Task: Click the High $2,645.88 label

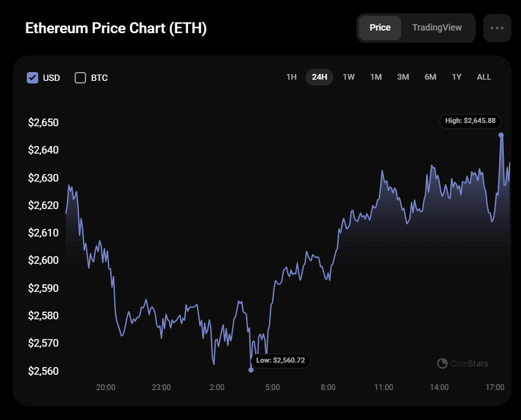Action: [x=471, y=120]
